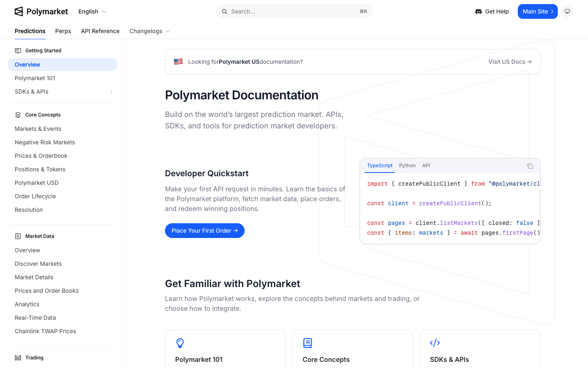Toggle the theme mode monitor icon
The image size is (588, 368).
click(x=567, y=11)
